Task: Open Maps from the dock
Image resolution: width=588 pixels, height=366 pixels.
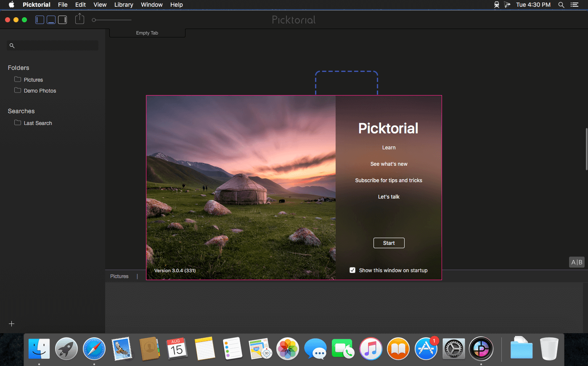Action: [260, 349]
